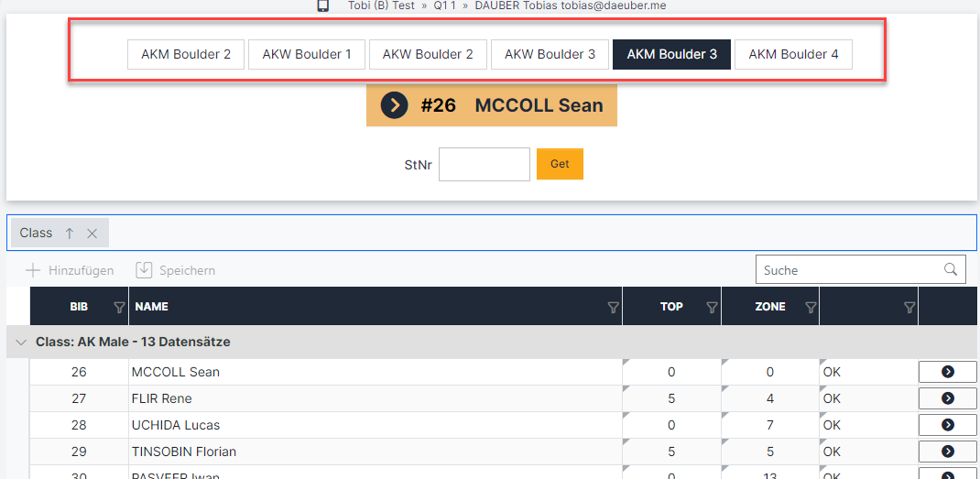This screenshot has height=479, width=980.
Task: Switch to AKM Boulder 2 tab
Action: coord(186,54)
